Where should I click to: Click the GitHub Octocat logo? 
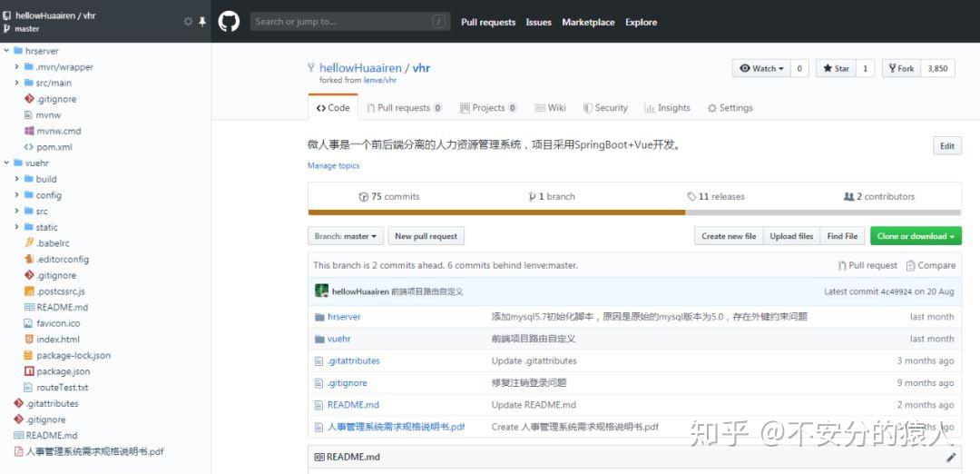click(229, 21)
